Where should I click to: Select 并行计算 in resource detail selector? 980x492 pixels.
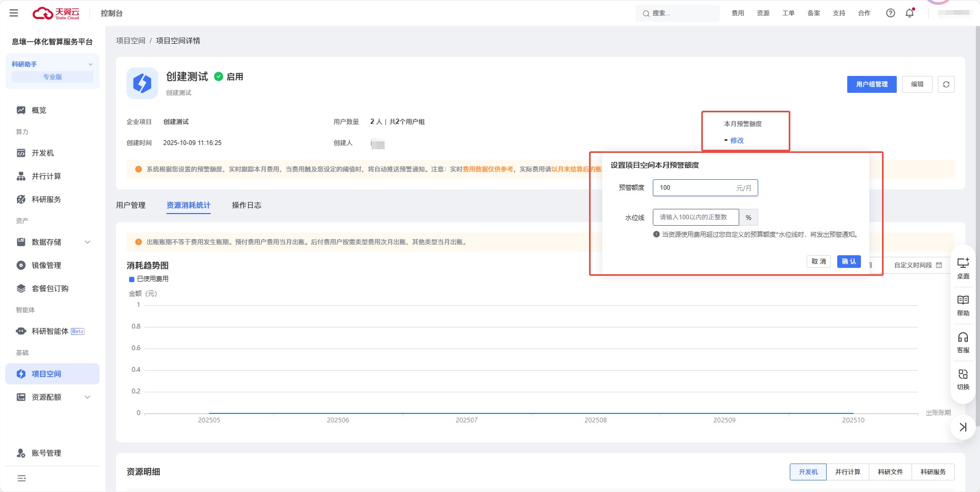[847, 472]
